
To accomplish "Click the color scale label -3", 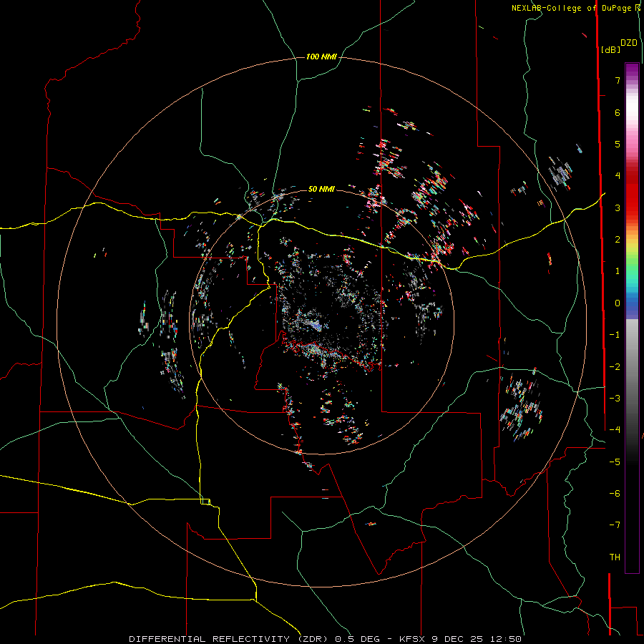I will (x=615, y=399).
